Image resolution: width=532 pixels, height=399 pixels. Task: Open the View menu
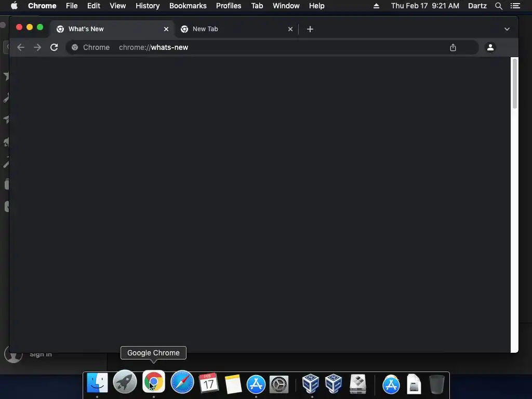pyautogui.click(x=118, y=6)
